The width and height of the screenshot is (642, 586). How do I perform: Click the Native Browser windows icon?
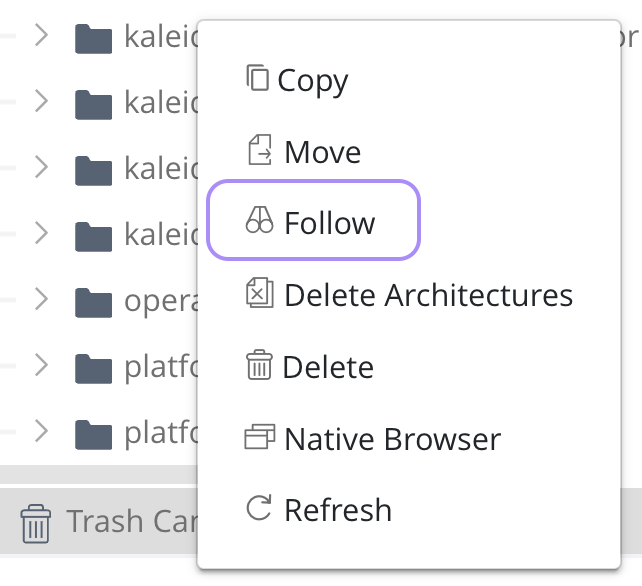(x=260, y=437)
